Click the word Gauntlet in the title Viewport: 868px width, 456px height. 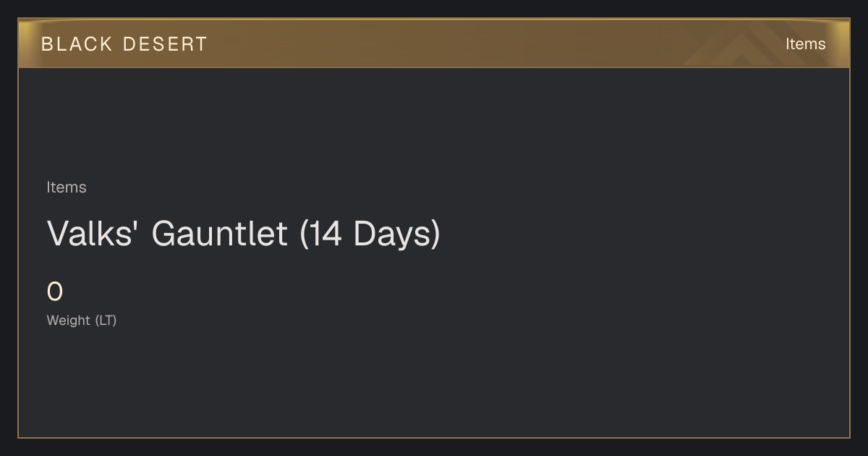pyautogui.click(x=220, y=234)
